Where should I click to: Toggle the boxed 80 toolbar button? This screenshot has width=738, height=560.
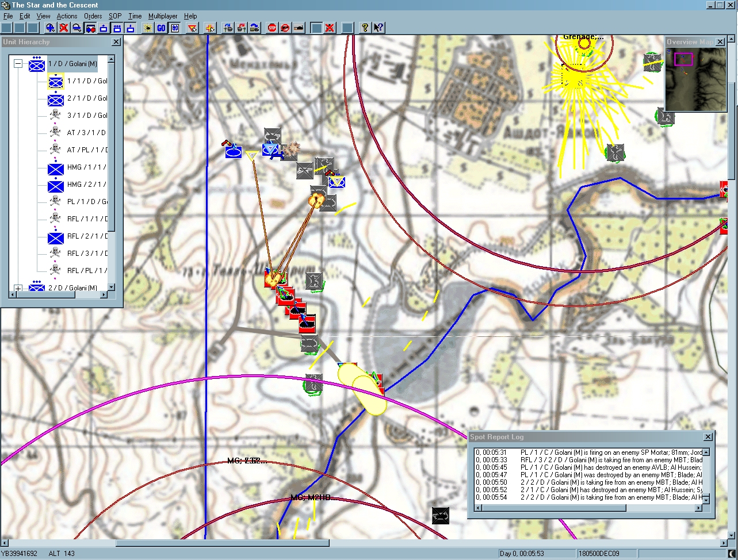pos(175,28)
